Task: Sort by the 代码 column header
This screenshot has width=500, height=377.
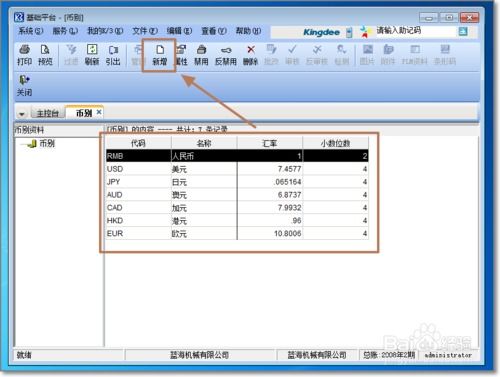Action: (x=138, y=143)
